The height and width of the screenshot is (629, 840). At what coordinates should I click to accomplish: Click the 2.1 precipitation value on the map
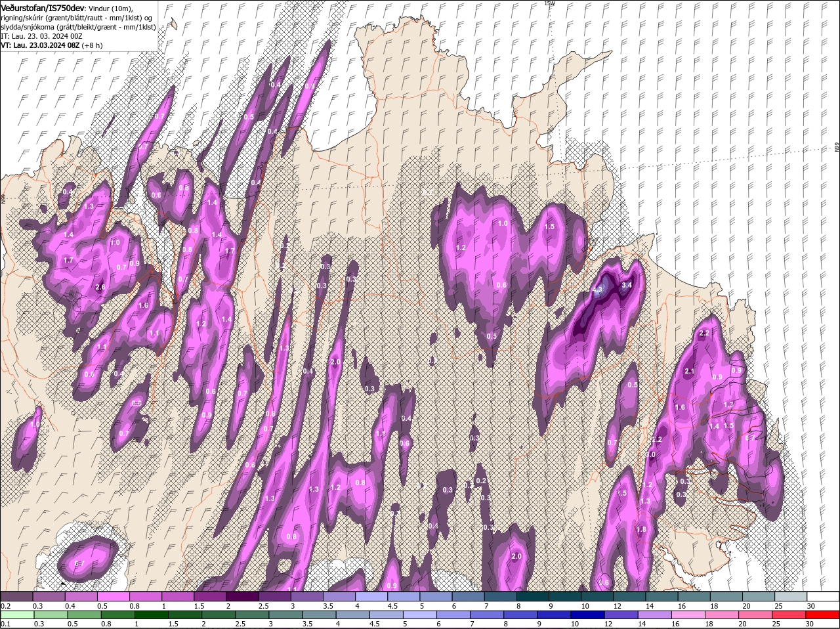(689, 371)
